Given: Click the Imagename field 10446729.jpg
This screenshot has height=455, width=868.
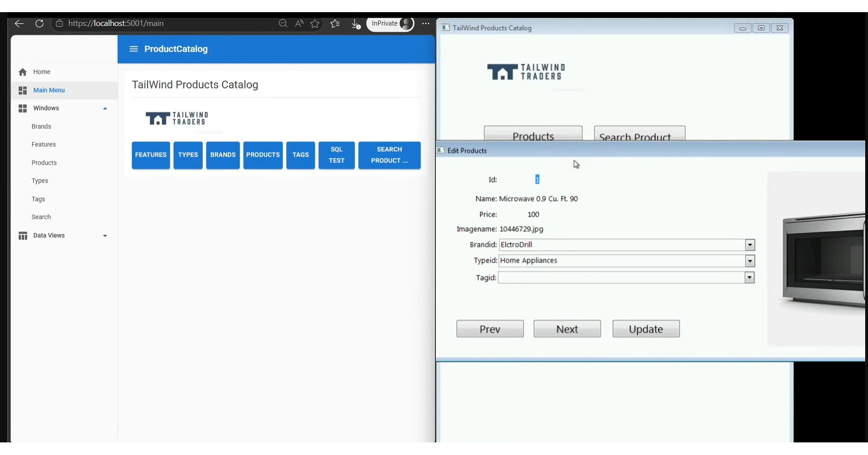Looking at the screenshot, I should 521,229.
